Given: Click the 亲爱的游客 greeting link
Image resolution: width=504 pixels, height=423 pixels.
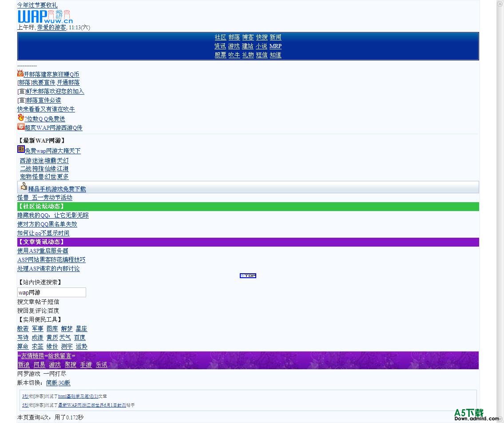Looking at the screenshot, I should tap(52, 28).
